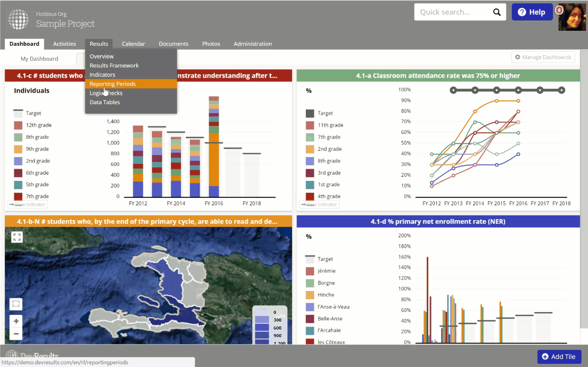Toggle map fullscreen view icon

point(17,237)
